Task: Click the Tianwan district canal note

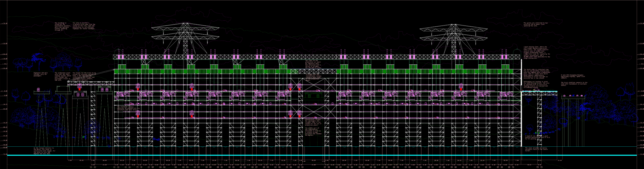Action: pos(44,151)
